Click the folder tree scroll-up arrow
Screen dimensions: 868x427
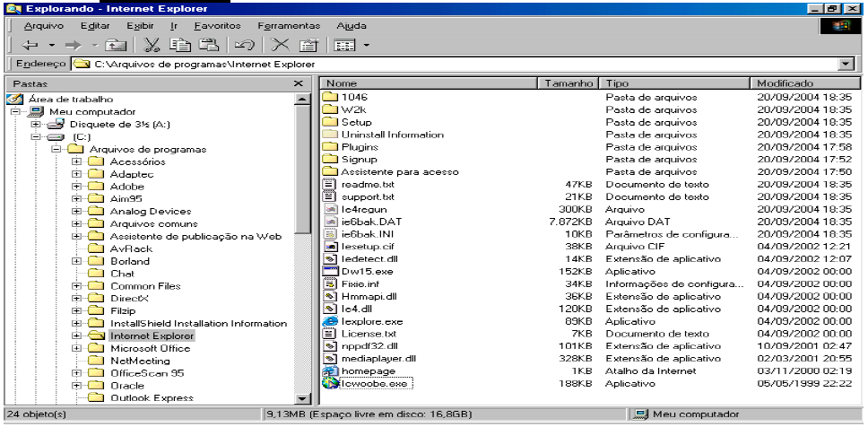302,100
